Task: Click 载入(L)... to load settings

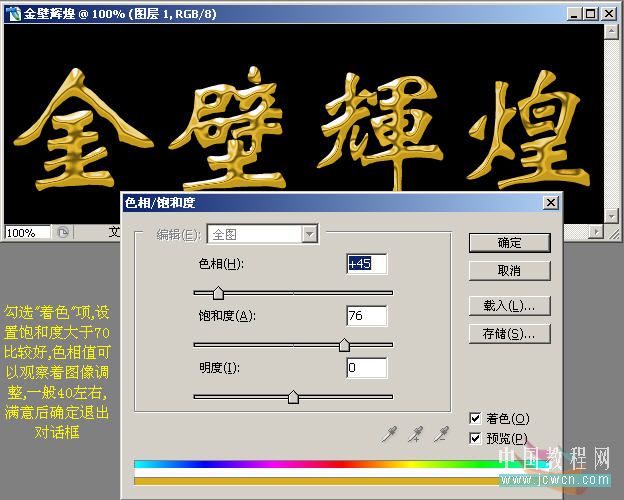Action: [509, 305]
